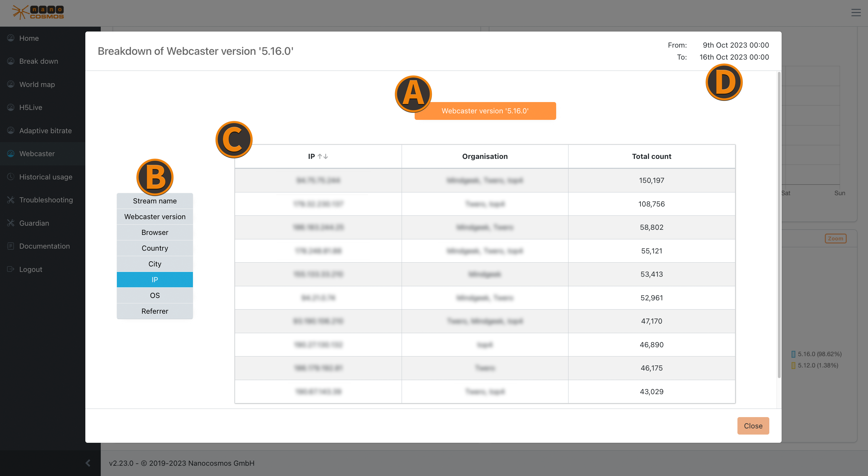Click the 150,197 total count cell

pyautogui.click(x=651, y=180)
